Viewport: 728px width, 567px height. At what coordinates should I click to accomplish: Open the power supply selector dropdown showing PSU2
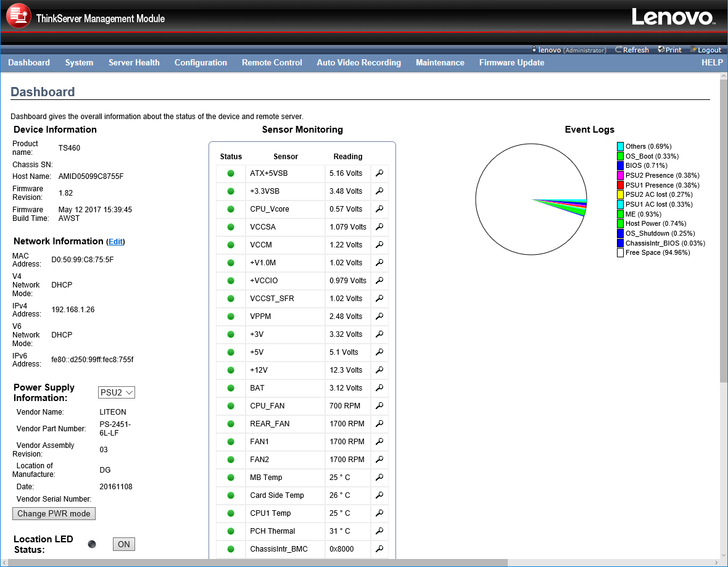pos(116,392)
